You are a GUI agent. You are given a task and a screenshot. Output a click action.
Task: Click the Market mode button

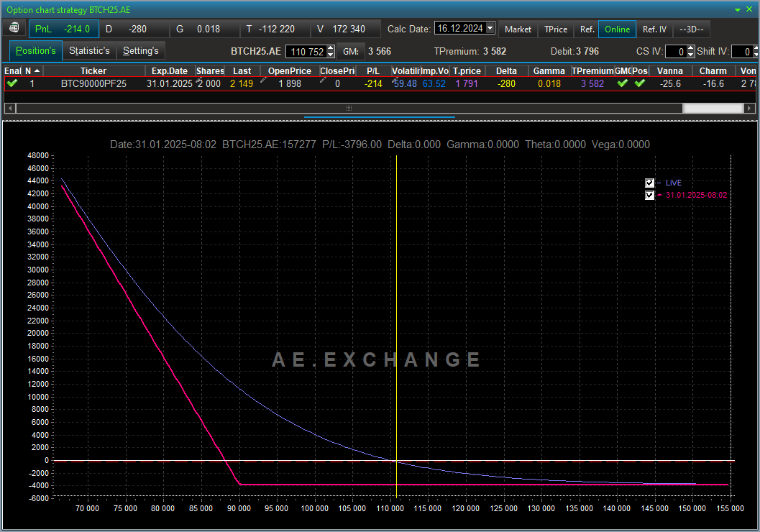click(518, 29)
